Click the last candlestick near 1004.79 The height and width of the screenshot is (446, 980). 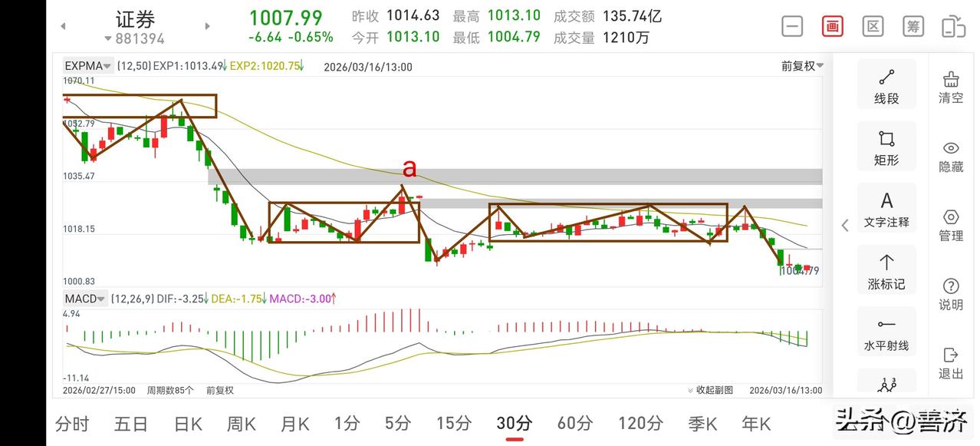point(807,268)
